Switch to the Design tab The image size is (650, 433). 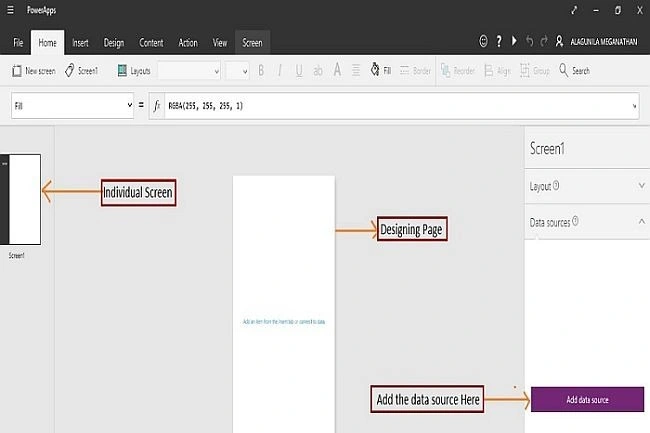pyautogui.click(x=114, y=43)
